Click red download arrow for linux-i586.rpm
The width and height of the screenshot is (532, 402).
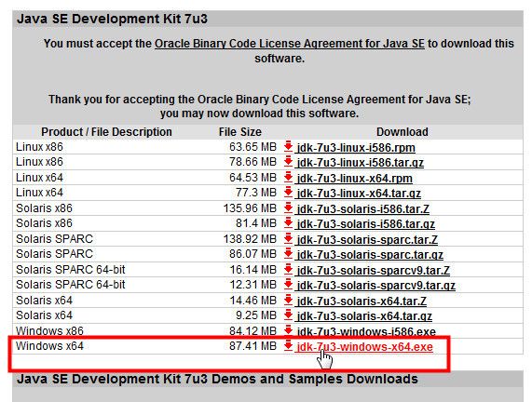[x=288, y=146]
